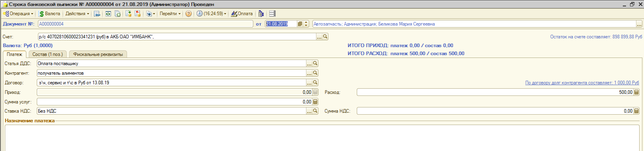
Task: Click magnifier icon of Контрагент field
Action: click(x=315, y=73)
